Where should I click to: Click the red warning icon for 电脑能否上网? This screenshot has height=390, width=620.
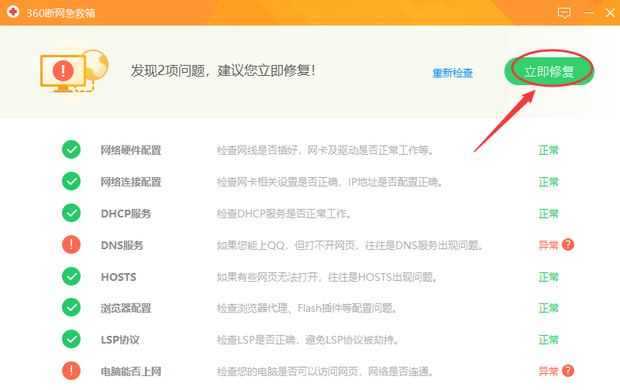71,371
